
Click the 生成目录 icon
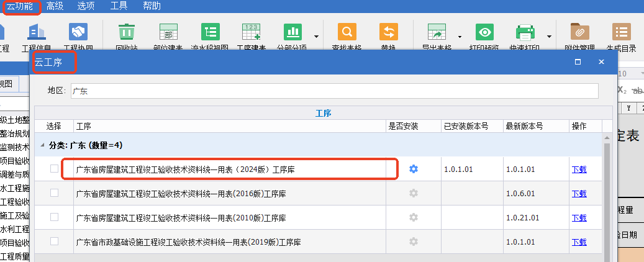[x=620, y=33]
